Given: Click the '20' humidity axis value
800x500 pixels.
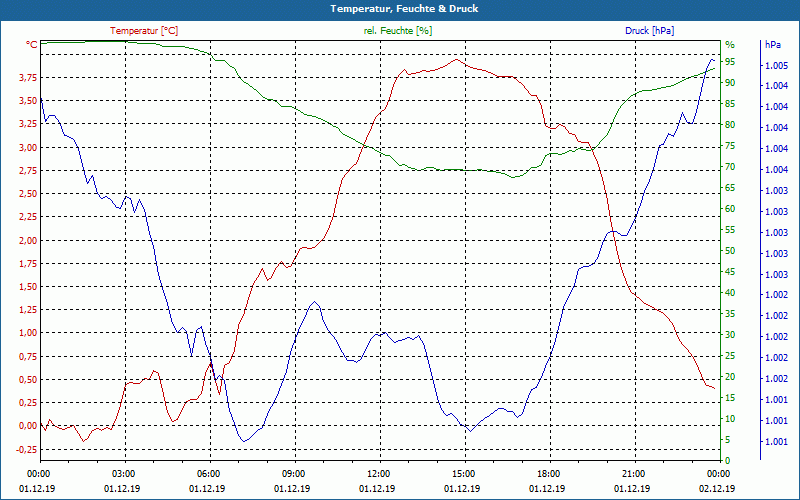Looking at the screenshot, I should [x=730, y=377].
